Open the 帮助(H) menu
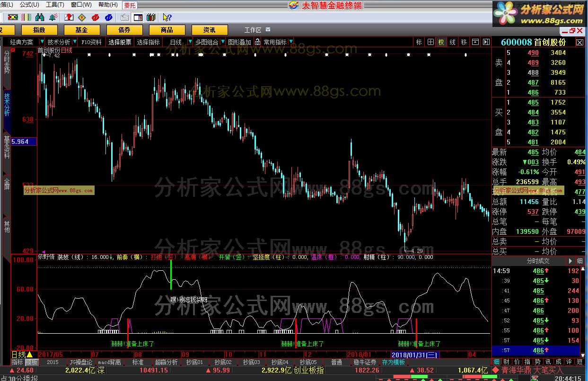 [x=108, y=5]
